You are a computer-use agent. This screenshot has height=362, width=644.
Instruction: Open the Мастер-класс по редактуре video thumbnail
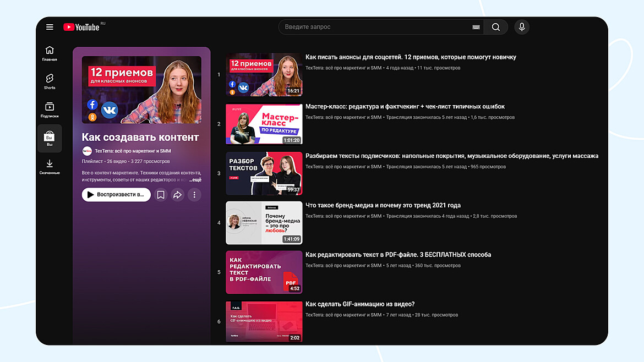[x=264, y=124]
